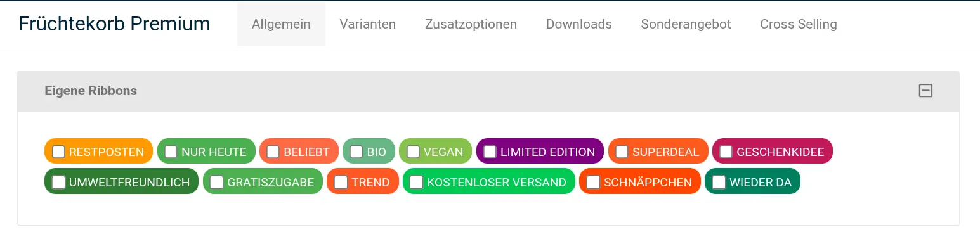Select the TREND ribbon checkbox
980x239 pixels.
pos(341,182)
